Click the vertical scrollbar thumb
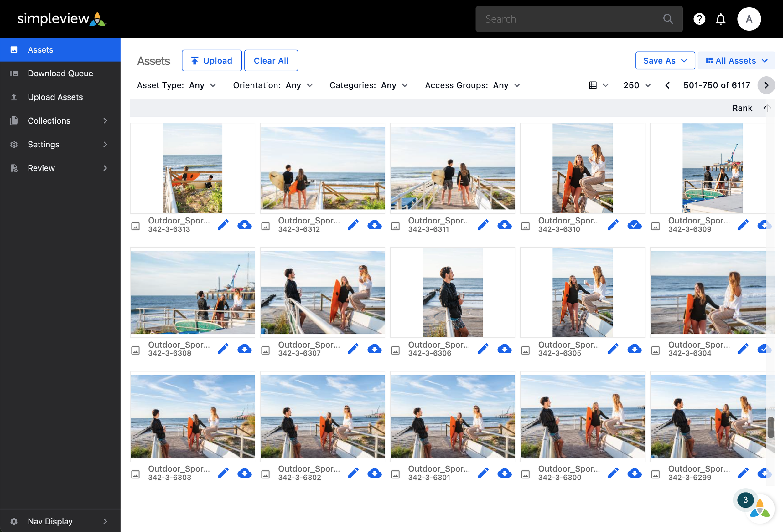 [770, 427]
